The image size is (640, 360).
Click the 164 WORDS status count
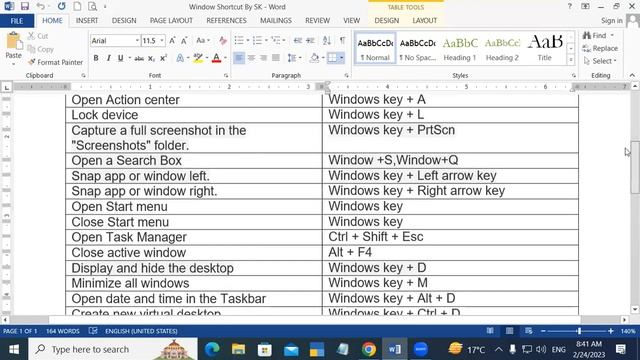click(x=62, y=331)
